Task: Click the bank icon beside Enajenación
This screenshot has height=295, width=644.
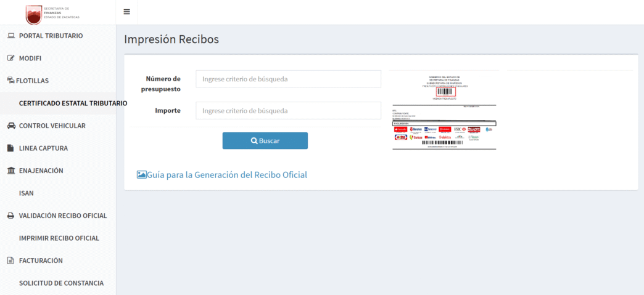Action: [10, 171]
